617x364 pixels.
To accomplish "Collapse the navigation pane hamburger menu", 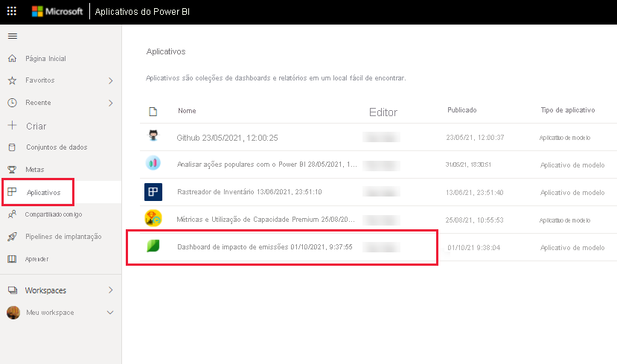I will (13, 36).
